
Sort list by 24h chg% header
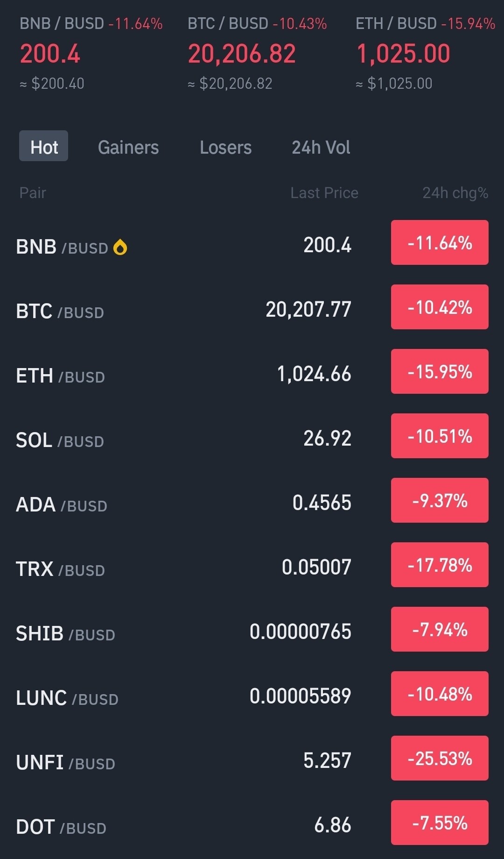(x=455, y=193)
